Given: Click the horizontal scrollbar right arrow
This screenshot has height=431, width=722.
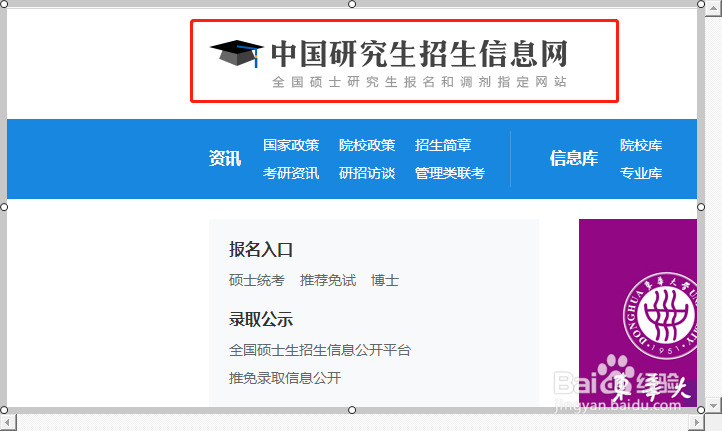Looking at the screenshot, I should tap(696, 422).
